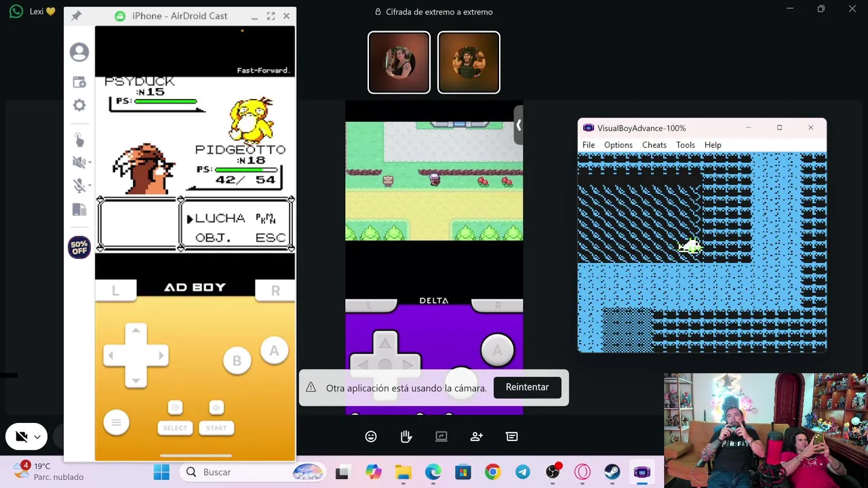The image size is (868, 488).
Task: Open File menu in VisualBoyAdvance
Action: 589,145
